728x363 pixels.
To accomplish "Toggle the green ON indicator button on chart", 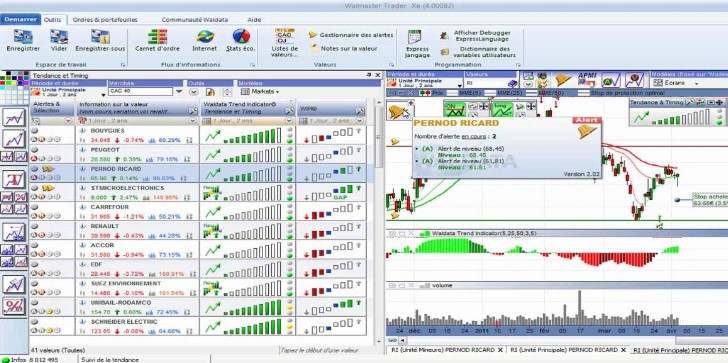I will pos(455,110).
